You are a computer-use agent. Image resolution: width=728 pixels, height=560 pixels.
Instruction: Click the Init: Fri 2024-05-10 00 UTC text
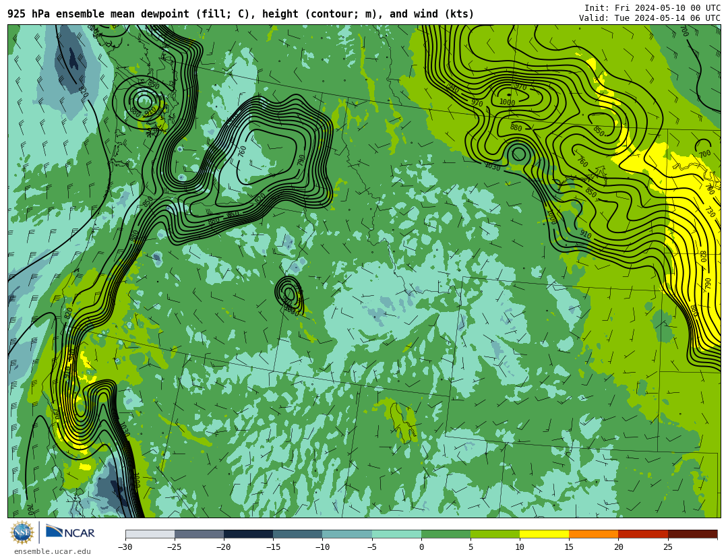(652, 8)
